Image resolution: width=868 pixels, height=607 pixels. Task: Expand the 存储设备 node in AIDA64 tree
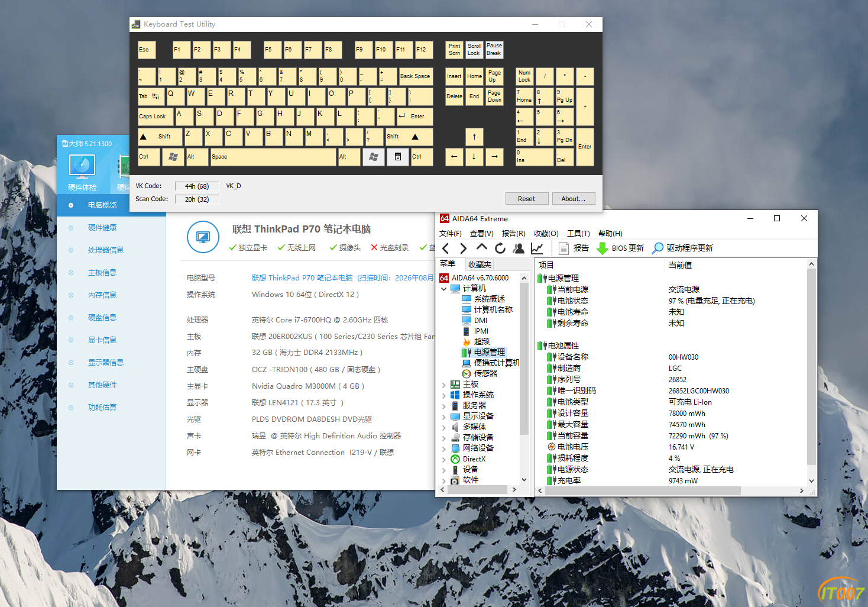pyautogui.click(x=444, y=438)
